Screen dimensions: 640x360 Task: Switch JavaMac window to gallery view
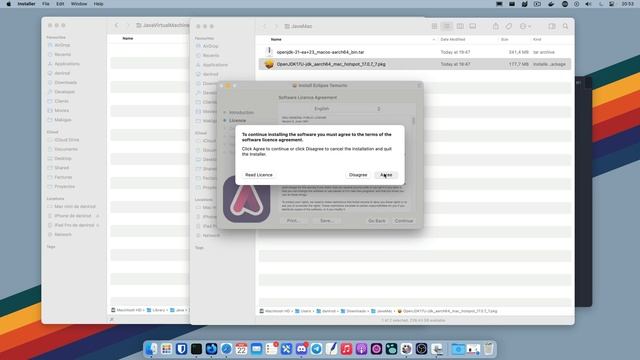coord(473,26)
